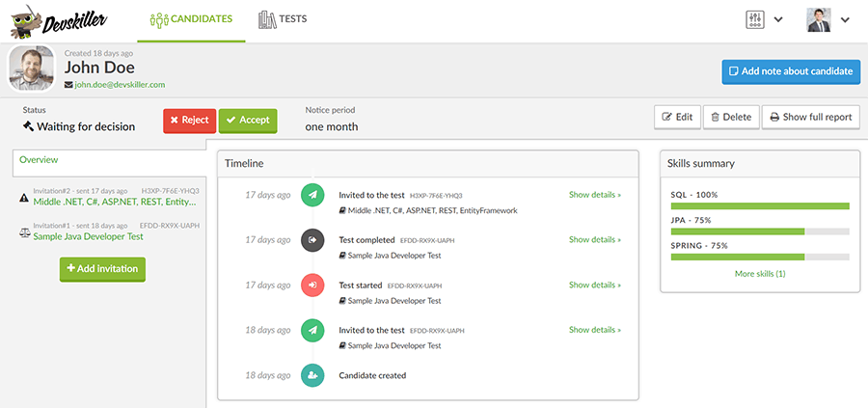The image size is (868, 408).
Task: Click the envelope icon beside the email
Action: point(68,85)
